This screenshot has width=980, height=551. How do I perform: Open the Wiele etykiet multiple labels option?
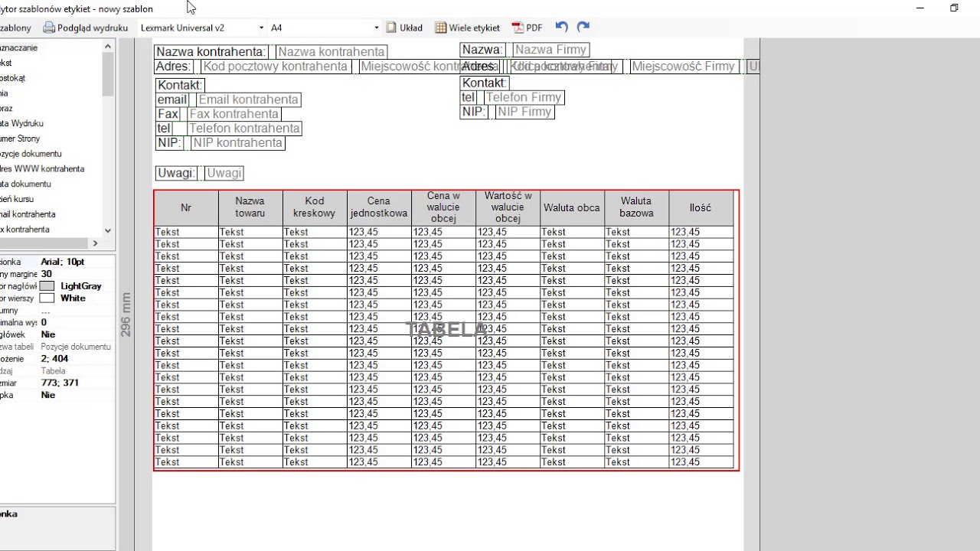pos(467,28)
